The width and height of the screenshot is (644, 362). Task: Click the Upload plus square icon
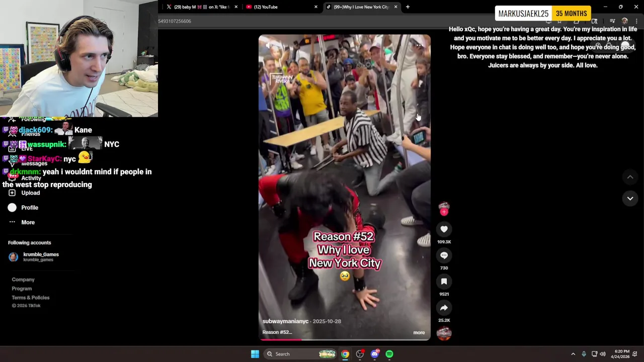pyautogui.click(x=12, y=193)
